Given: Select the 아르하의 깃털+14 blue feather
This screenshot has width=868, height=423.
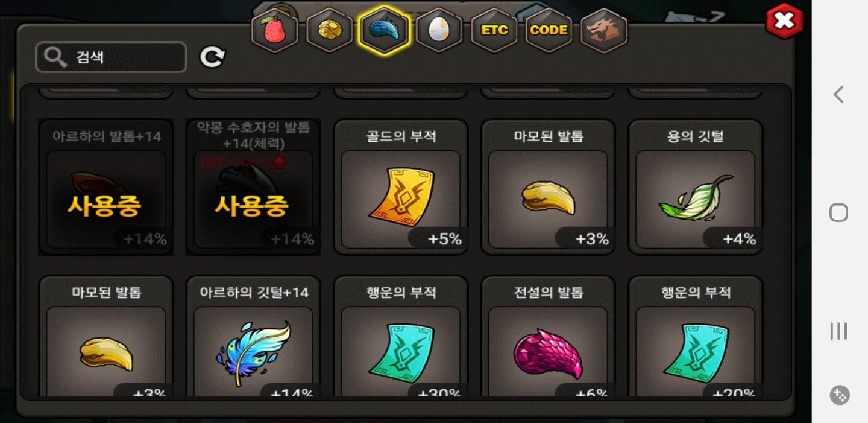Looking at the screenshot, I should pos(253,337).
